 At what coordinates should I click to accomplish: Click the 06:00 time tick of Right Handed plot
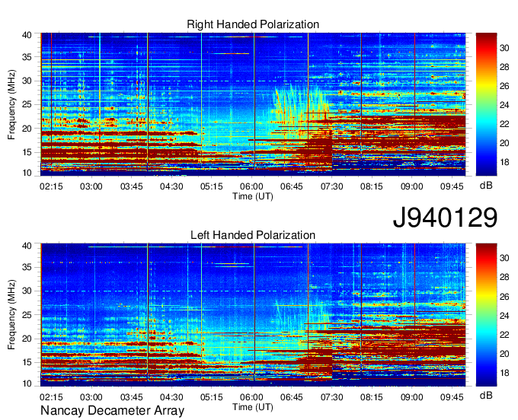point(251,186)
